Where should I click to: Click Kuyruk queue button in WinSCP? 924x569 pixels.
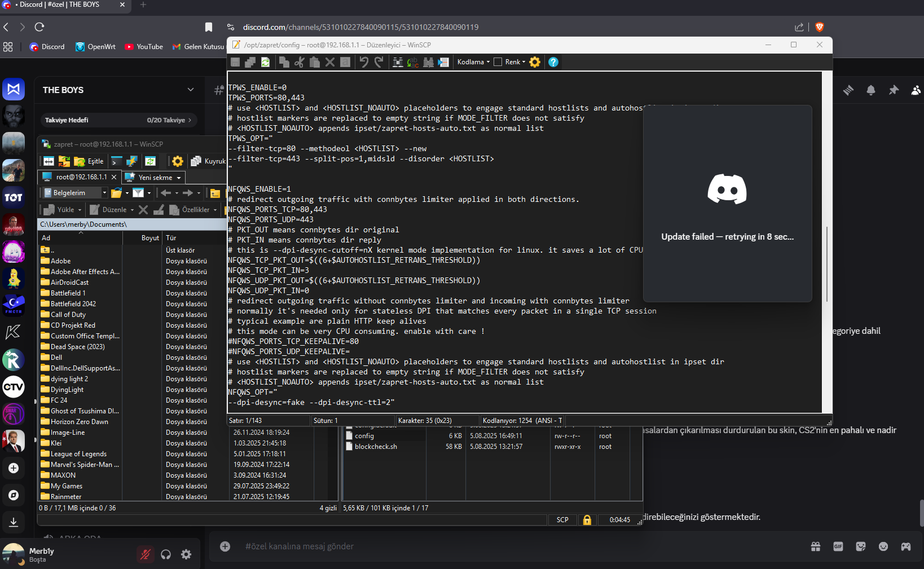point(208,161)
